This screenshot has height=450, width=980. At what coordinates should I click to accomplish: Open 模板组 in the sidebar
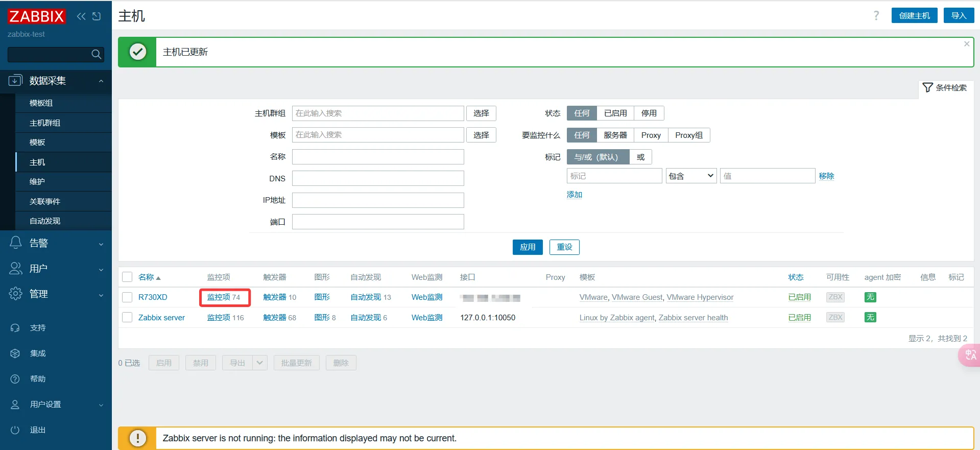(x=63, y=103)
